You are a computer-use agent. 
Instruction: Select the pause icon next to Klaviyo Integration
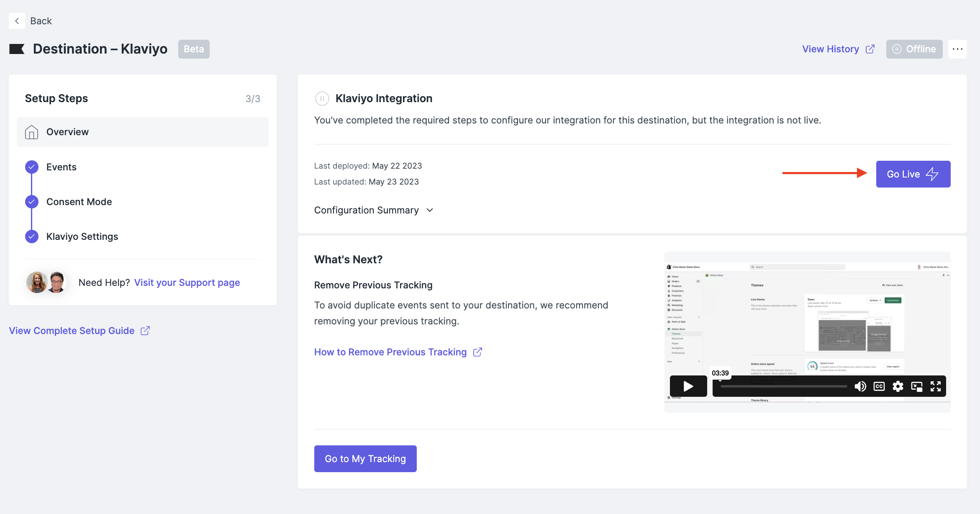(322, 98)
